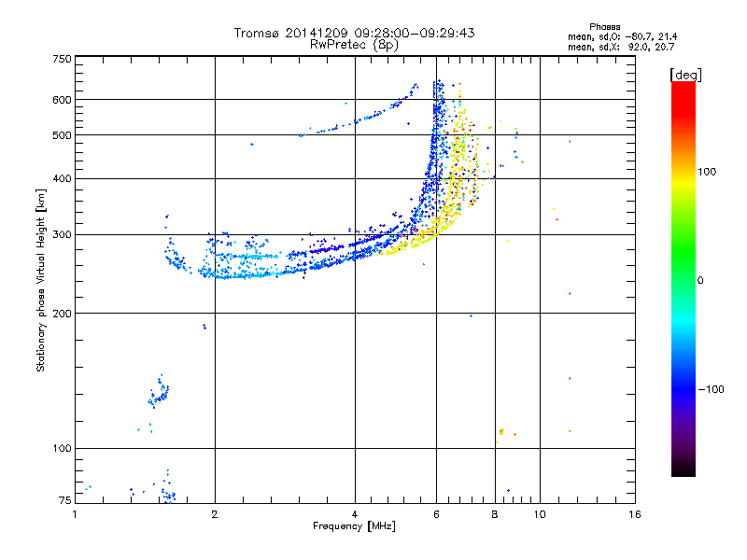Click the "0" colorbar tick label

700,281
